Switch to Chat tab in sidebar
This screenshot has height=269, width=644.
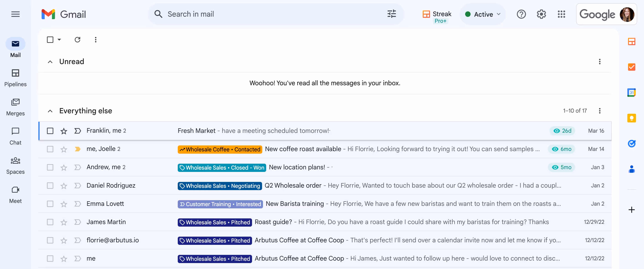click(x=15, y=136)
